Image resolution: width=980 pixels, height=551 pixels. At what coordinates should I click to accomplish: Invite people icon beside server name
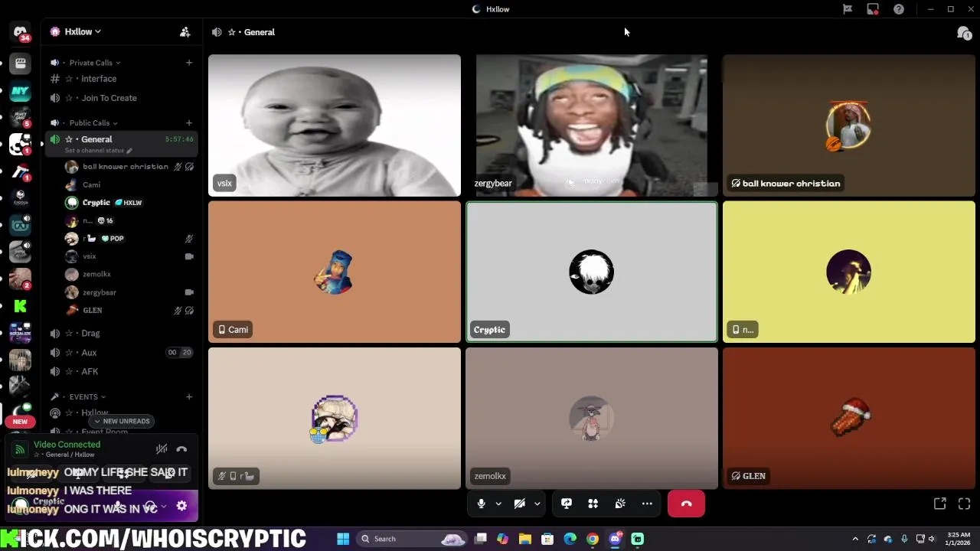click(185, 31)
